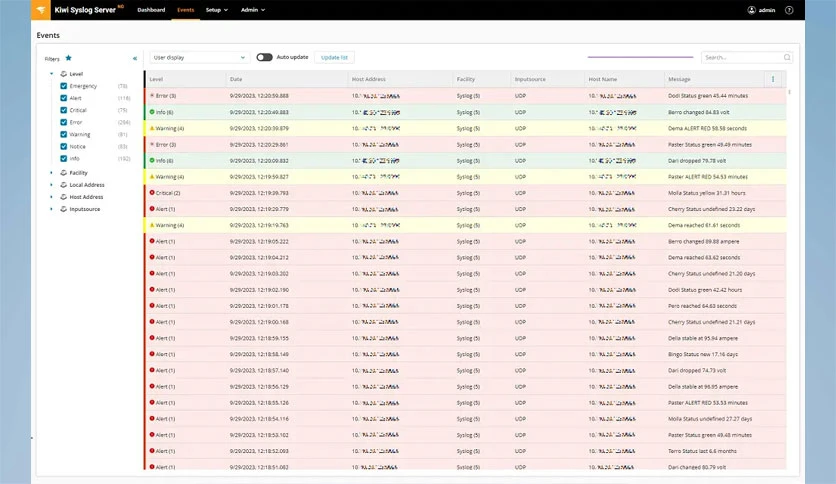Click the Warning triangle in 12:19:59.827 row
836x484 pixels.
click(x=152, y=176)
